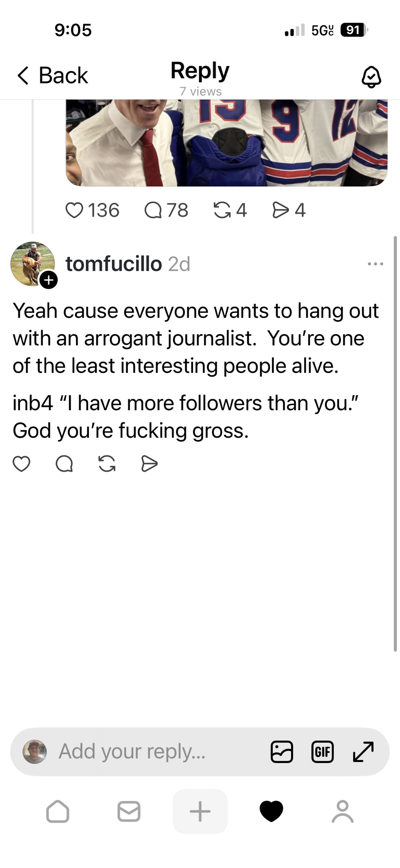Screen dimensions: 400x868
Task: Go to the Home tab
Action: coord(58,812)
